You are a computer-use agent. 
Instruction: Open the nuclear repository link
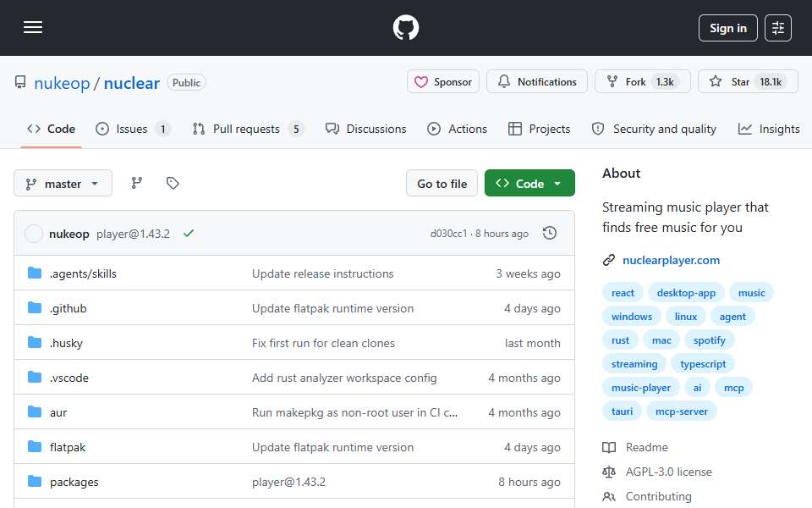(132, 83)
